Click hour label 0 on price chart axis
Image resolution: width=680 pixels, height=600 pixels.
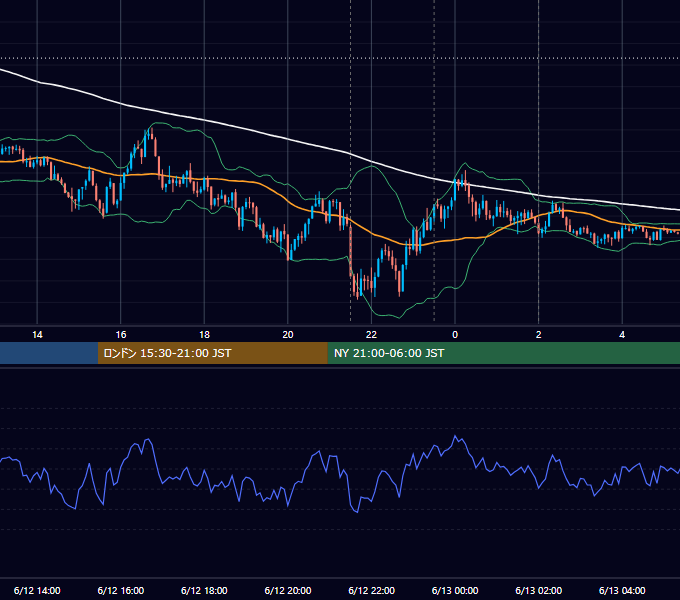click(455, 335)
